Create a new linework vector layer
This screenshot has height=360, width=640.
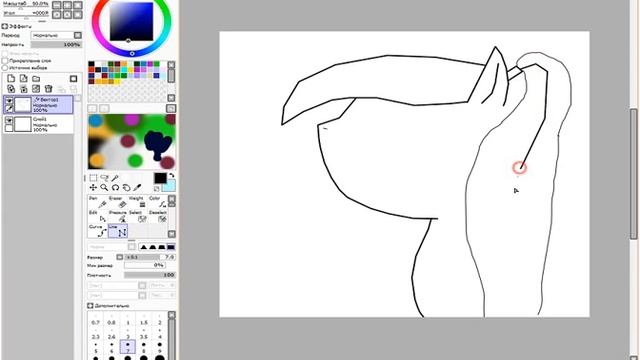24,78
